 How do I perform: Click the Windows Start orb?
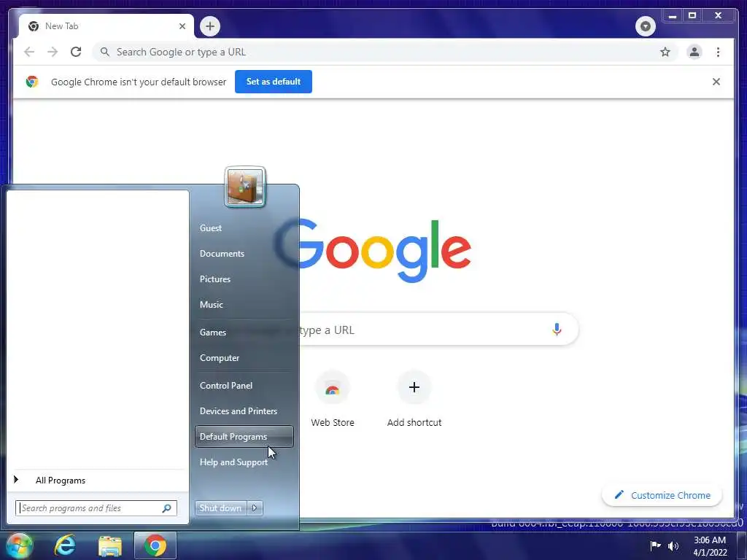[19, 545]
